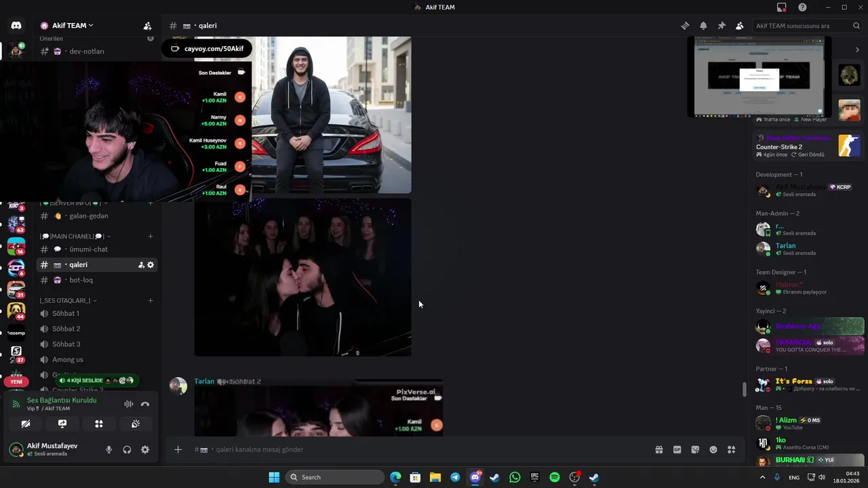Screen dimensions: 868x488
Task: Open GIF picker
Action: 677,449
